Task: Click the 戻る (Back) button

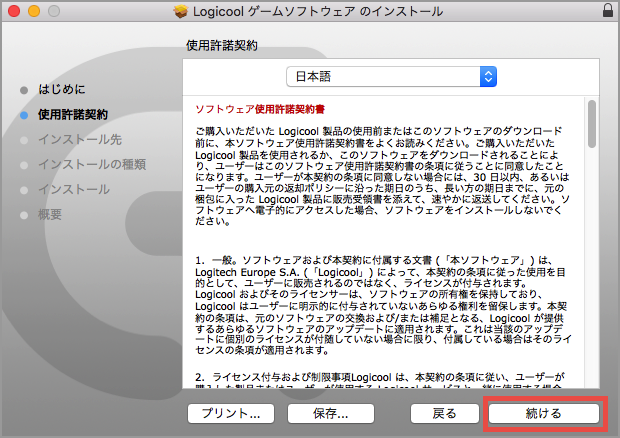Action: point(444,413)
